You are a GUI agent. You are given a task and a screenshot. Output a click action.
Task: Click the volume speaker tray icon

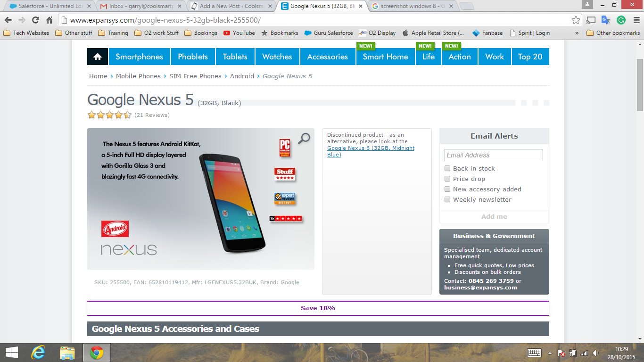(x=596, y=353)
